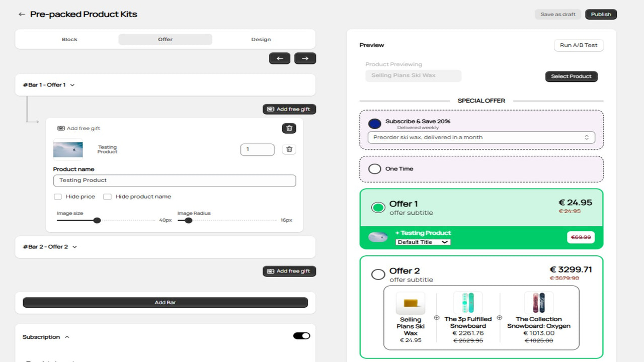Check the Hide price checkbox
Screen dimensions: 644x362
(x=58, y=197)
